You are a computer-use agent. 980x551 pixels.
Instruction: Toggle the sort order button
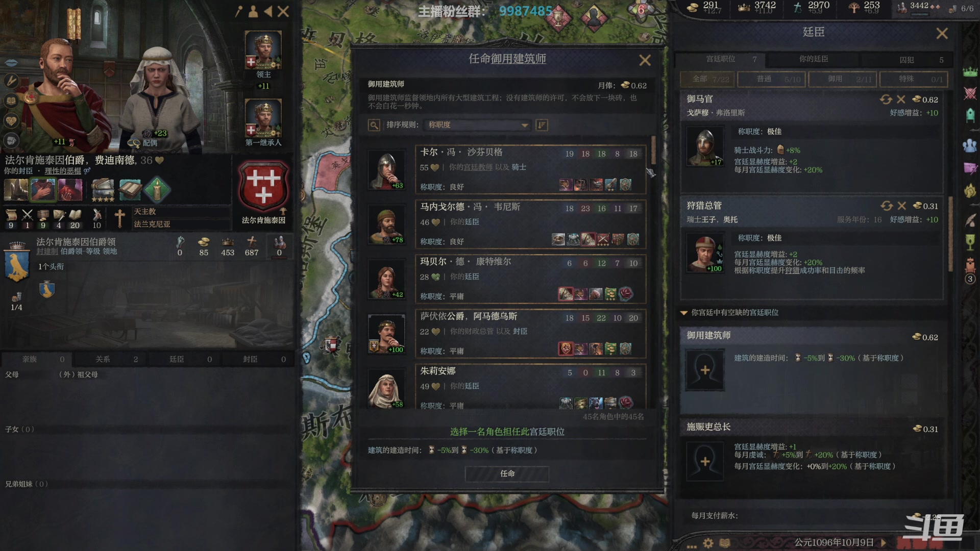pos(542,125)
